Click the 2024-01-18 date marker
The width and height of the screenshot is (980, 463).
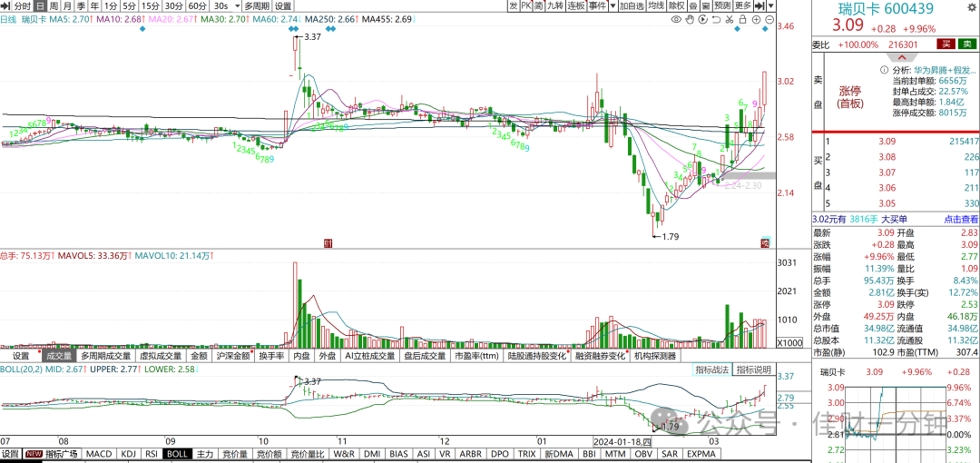[623, 442]
